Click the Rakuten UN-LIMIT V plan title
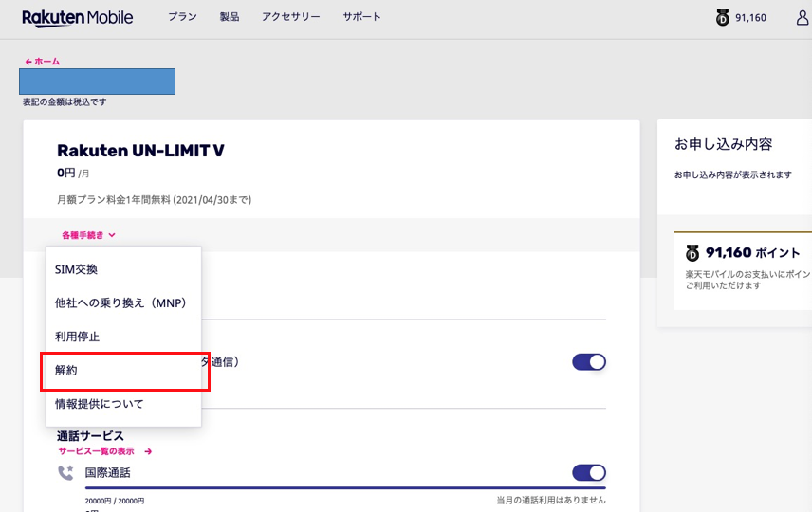The width and height of the screenshot is (812, 512). coord(140,151)
